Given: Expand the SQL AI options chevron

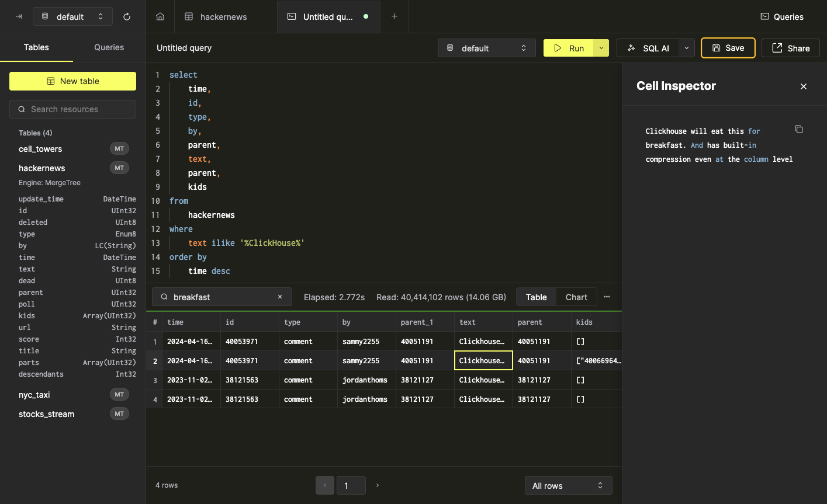Looking at the screenshot, I should point(687,48).
